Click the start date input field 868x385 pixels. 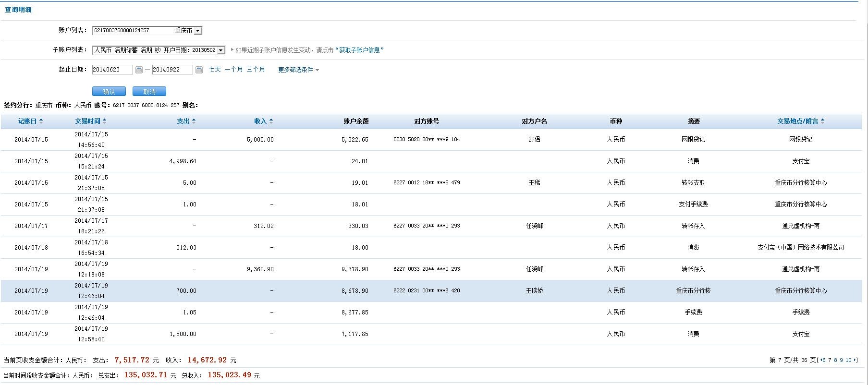(x=112, y=70)
